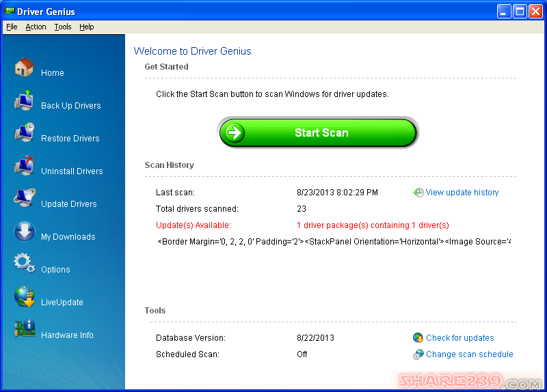Open the Tools menu
The height and width of the screenshot is (392, 547).
[63, 27]
